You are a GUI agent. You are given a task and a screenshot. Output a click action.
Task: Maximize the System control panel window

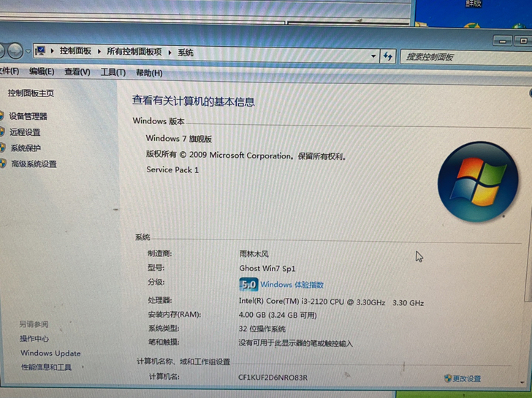(522, 41)
